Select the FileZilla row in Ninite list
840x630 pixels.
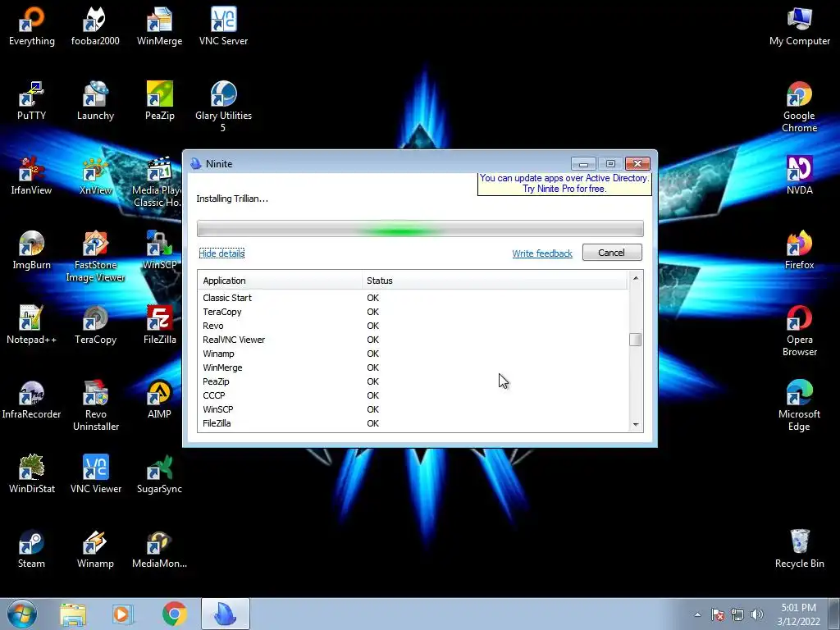click(413, 423)
